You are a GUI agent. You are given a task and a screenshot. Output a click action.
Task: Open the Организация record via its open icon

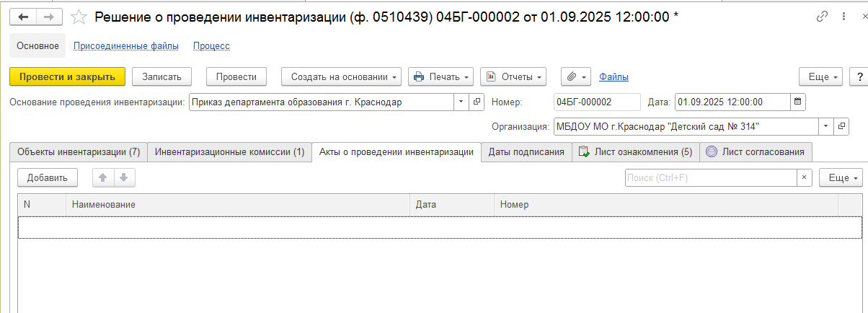[841, 127]
